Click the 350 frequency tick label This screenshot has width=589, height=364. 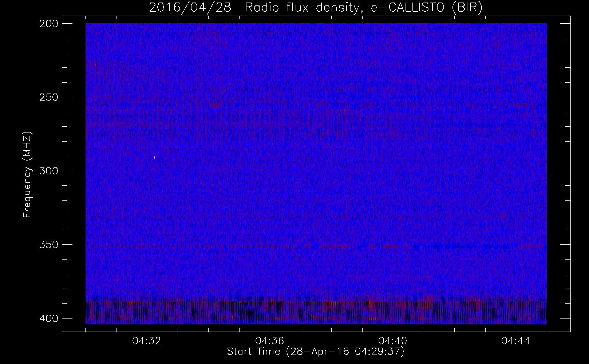tap(48, 245)
